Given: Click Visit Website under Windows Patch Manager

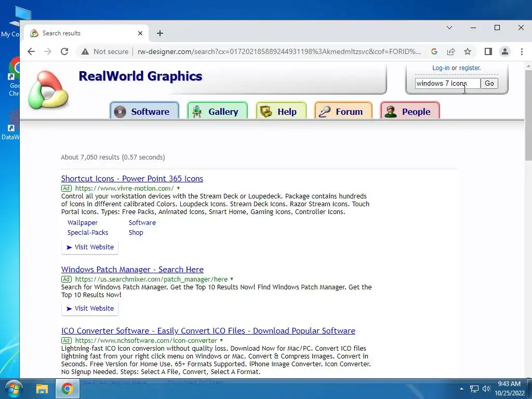Looking at the screenshot, I should click(x=90, y=309).
